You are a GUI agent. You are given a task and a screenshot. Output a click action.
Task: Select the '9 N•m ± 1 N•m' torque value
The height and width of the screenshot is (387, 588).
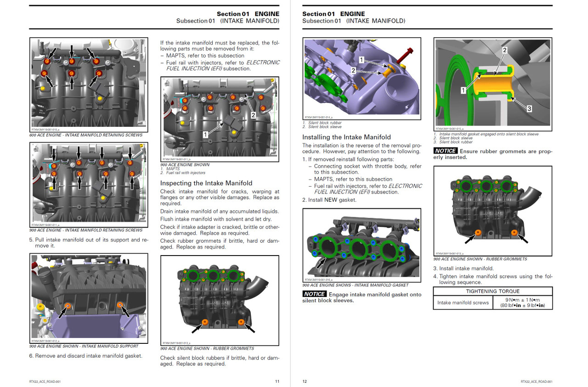(x=522, y=300)
